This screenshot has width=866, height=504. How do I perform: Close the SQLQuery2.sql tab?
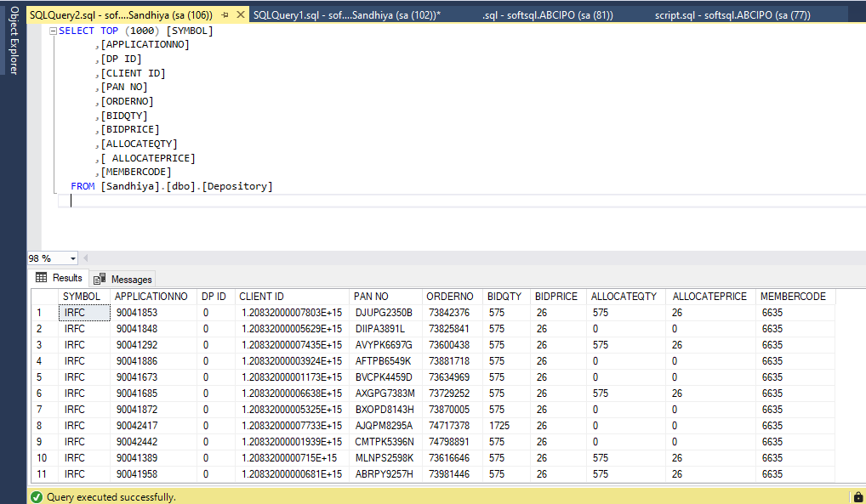[239, 15]
